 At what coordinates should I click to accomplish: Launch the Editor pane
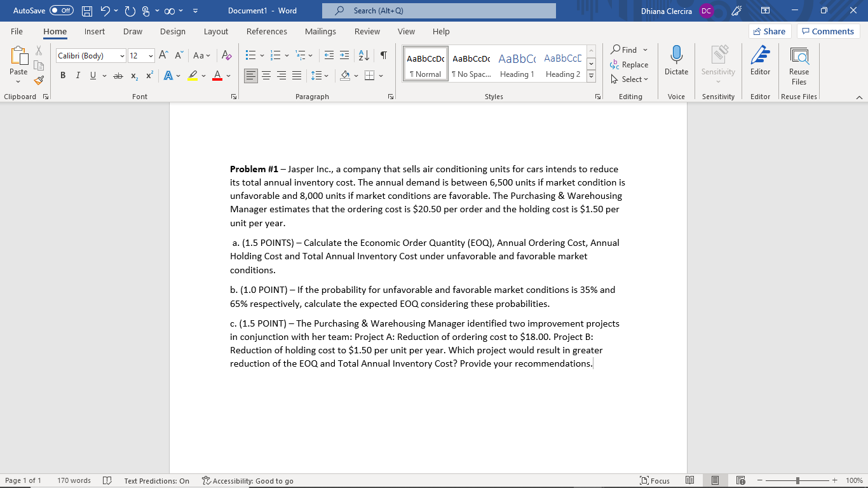[x=760, y=62]
